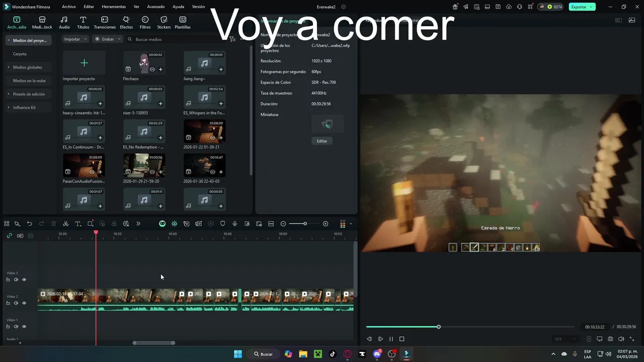Click the Editar thumbnail button
This screenshot has height=362, width=644.
[322, 141]
